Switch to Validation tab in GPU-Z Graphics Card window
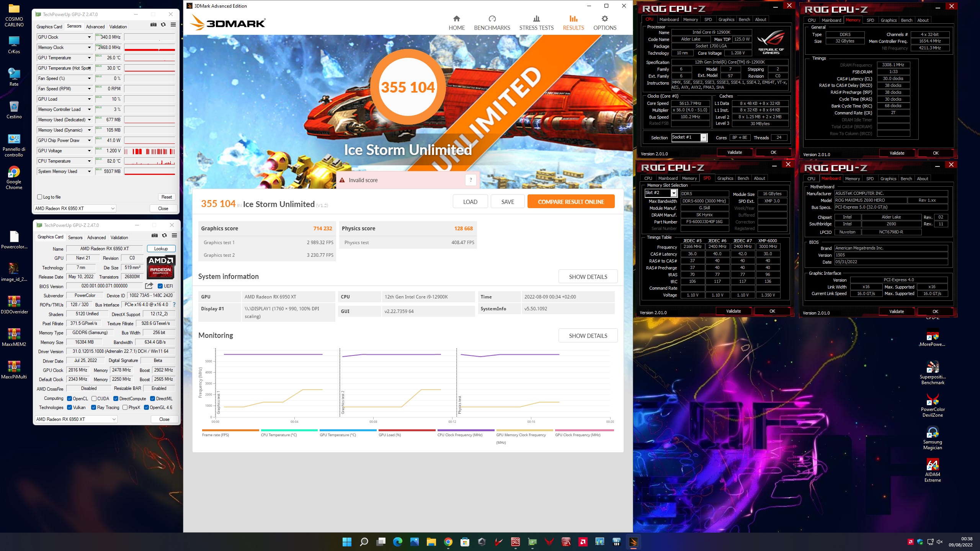The image size is (980, 551). [x=119, y=238]
